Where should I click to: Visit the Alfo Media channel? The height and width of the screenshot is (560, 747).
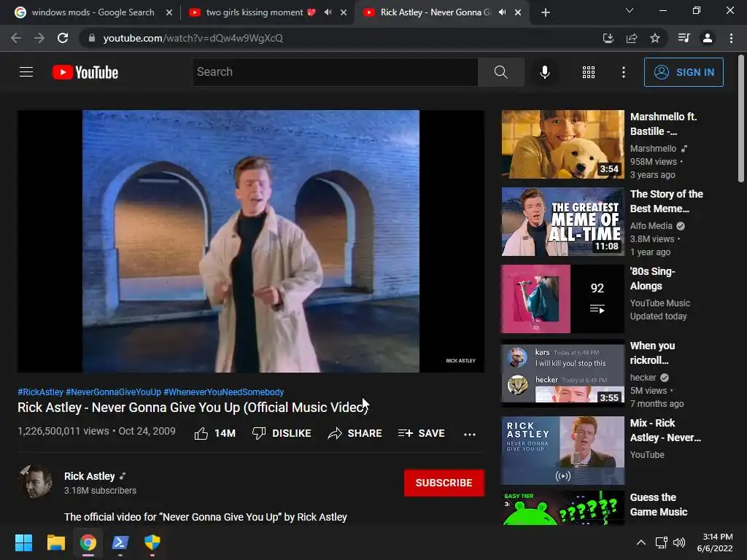pos(651,226)
